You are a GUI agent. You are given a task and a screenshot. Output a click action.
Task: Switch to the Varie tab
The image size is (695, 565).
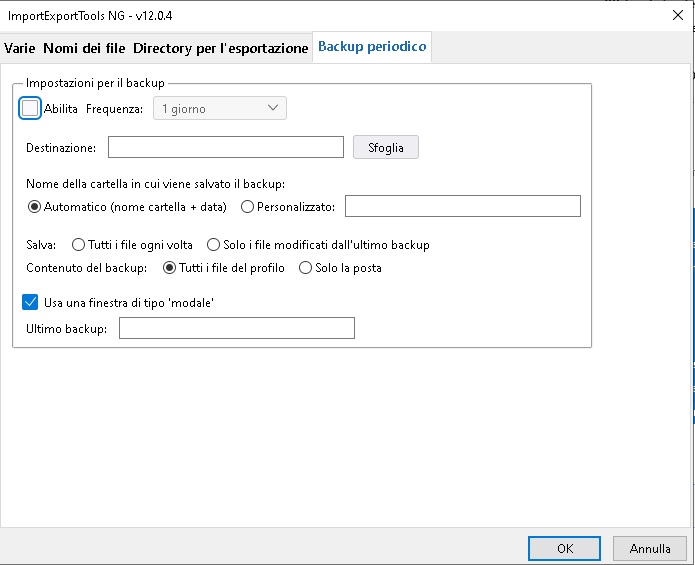20,48
